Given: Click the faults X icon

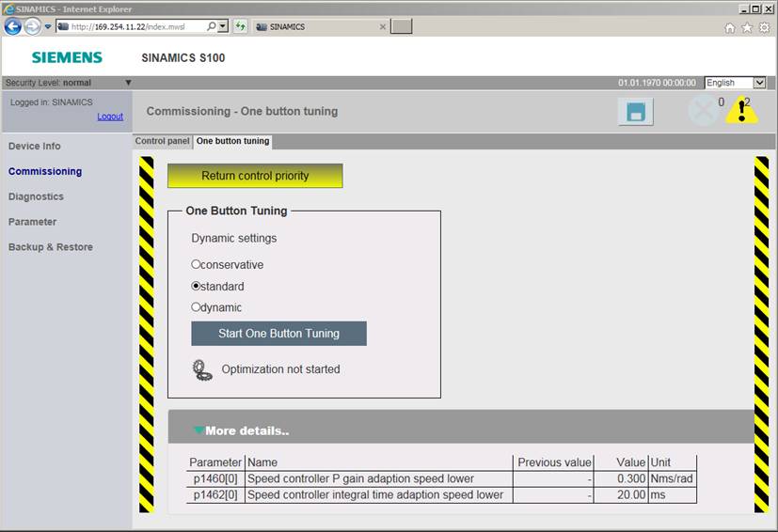Looking at the screenshot, I should (703, 110).
